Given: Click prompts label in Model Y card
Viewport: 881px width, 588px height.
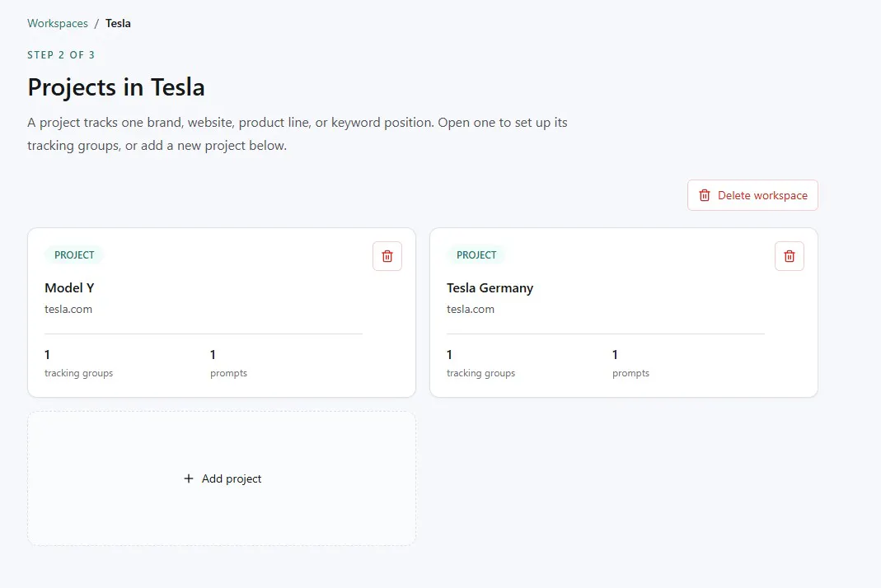Looking at the screenshot, I should [x=228, y=373].
